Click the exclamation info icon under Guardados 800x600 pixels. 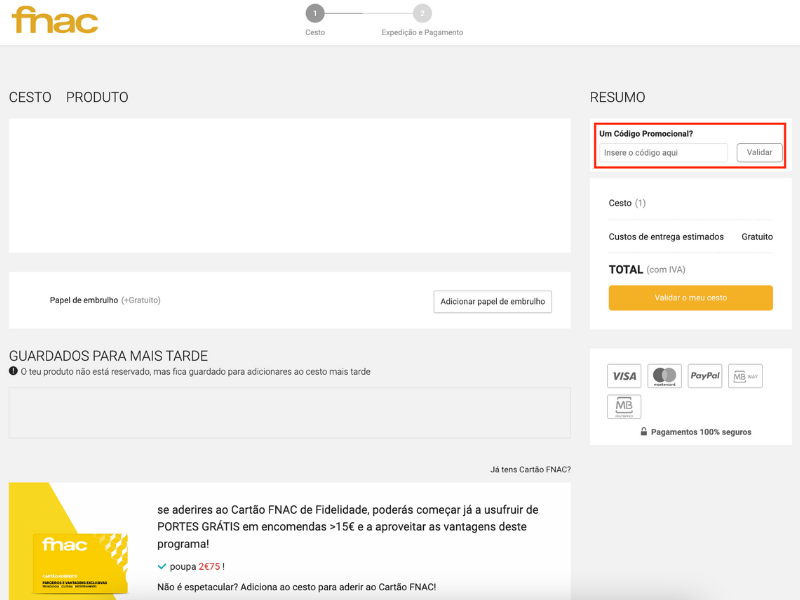(x=13, y=371)
